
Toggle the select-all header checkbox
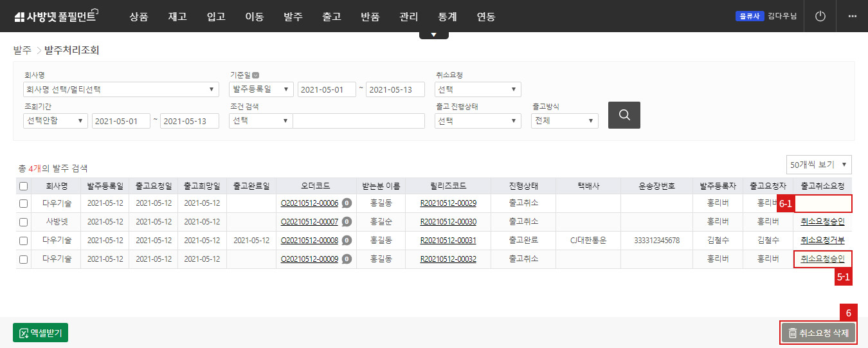coord(24,187)
